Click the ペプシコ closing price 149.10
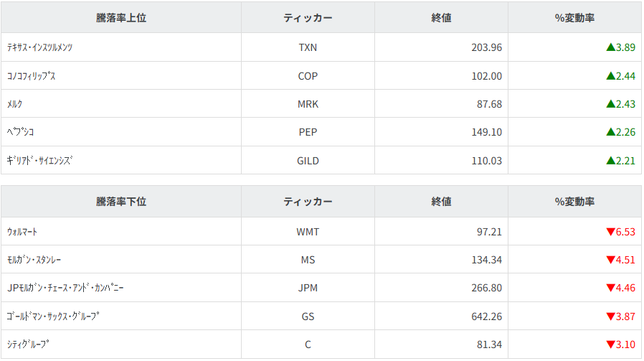The image size is (644, 361). click(487, 132)
